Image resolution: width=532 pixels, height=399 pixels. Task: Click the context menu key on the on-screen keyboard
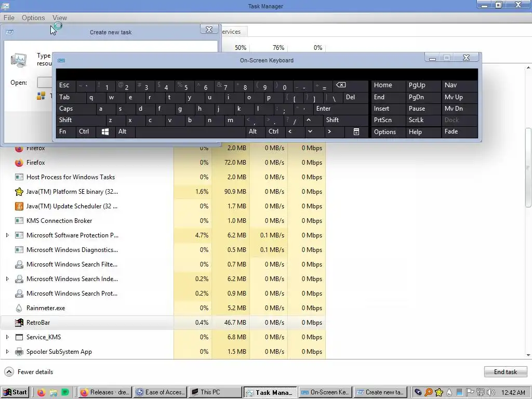[356, 131]
